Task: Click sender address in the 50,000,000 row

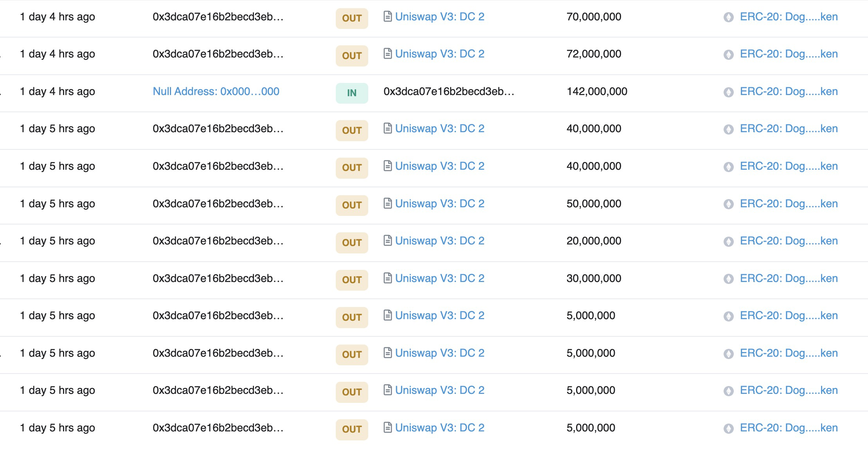Action: coord(218,204)
